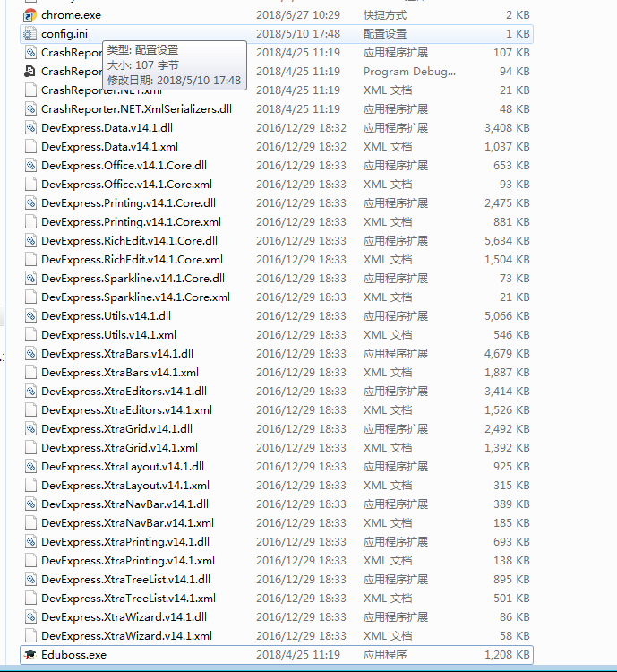Select DevExpress.XtraGrid.v14.1.xml file name
Image resolution: width=617 pixels, height=672 pixels.
[x=119, y=448]
